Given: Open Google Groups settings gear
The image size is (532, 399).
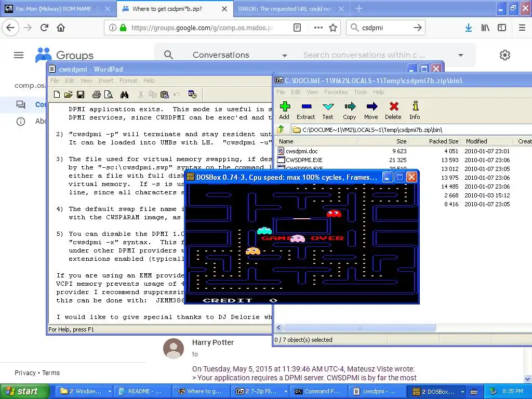Looking at the screenshot, I should tap(505, 55).
